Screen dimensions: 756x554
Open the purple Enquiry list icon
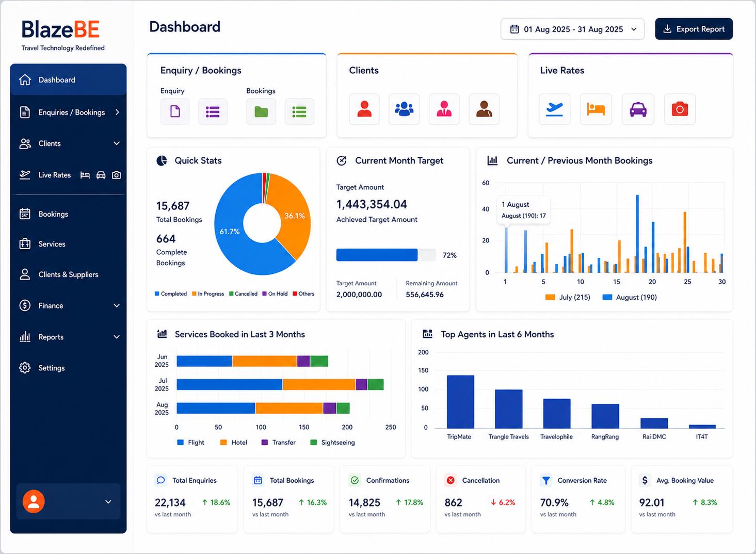pyautogui.click(x=213, y=111)
